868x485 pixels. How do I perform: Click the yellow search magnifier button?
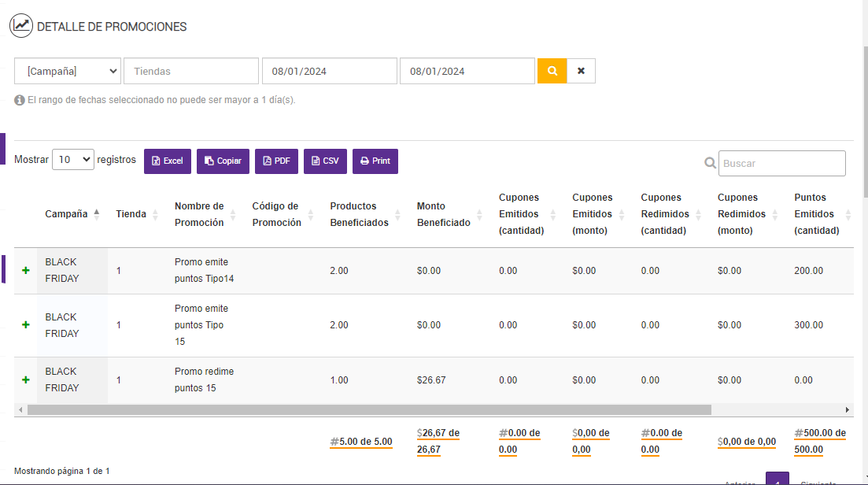pyautogui.click(x=552, y=71)
